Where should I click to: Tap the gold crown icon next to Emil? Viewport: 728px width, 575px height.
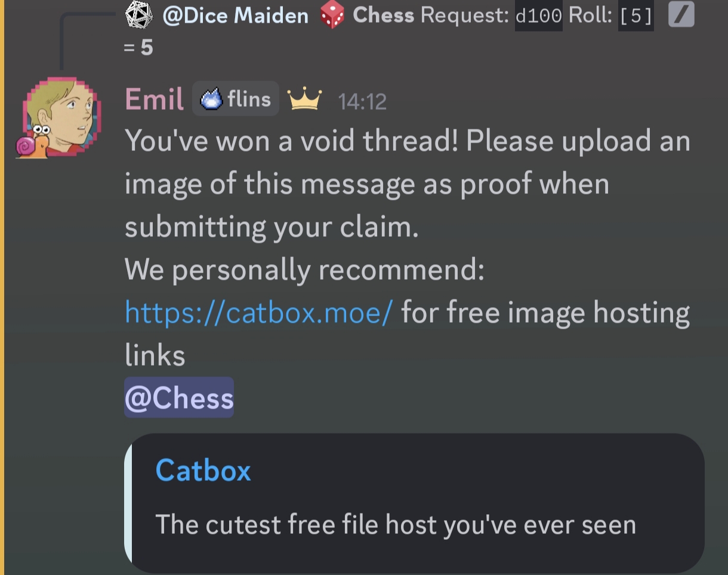[305, 100]
